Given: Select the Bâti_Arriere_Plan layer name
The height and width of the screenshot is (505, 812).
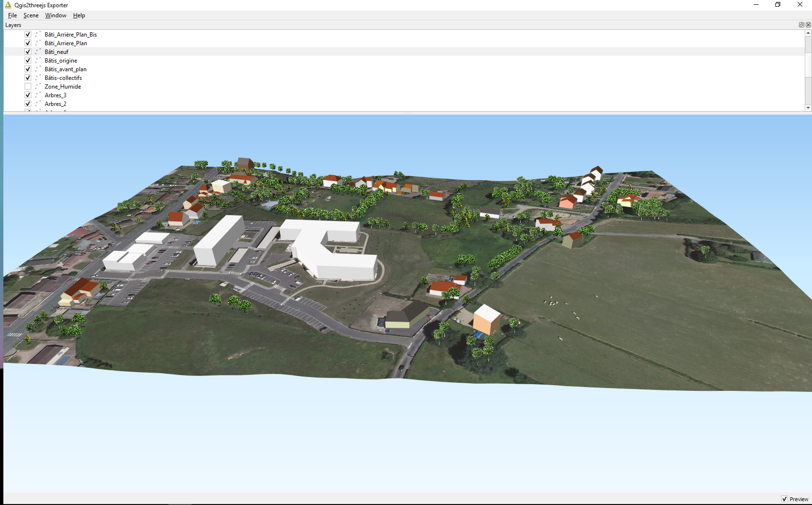Looking at the screenshot, I should [x=66, y=43].
